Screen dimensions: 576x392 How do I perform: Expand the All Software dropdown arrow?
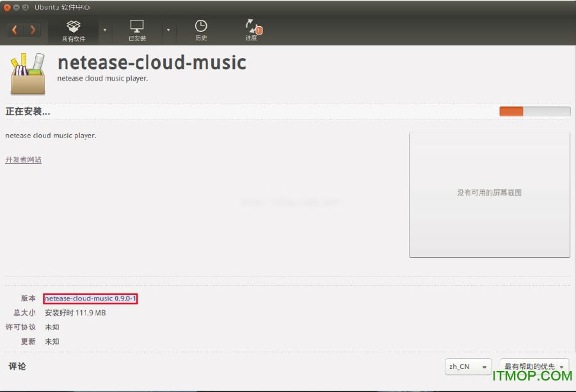pyautogui.click(x=105, y=30)
